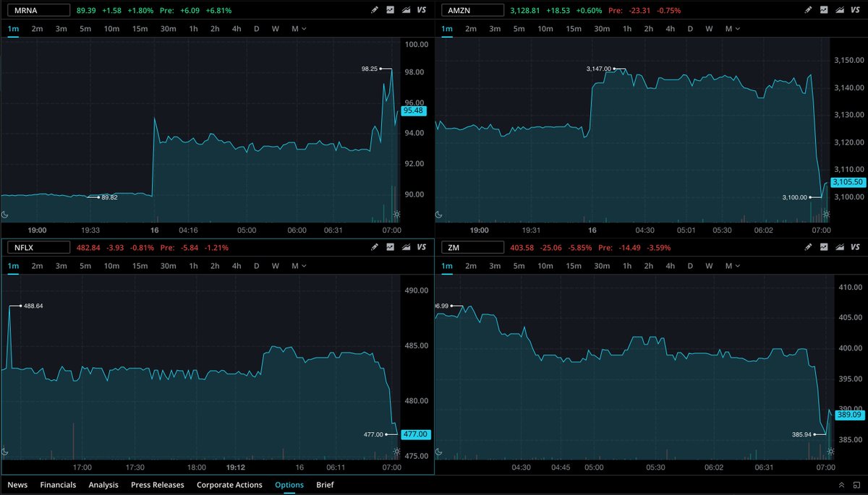This screenshot has width=868, height=495.
Task: Click sun icon on ZM chart
Action: [x=830, y=452]
